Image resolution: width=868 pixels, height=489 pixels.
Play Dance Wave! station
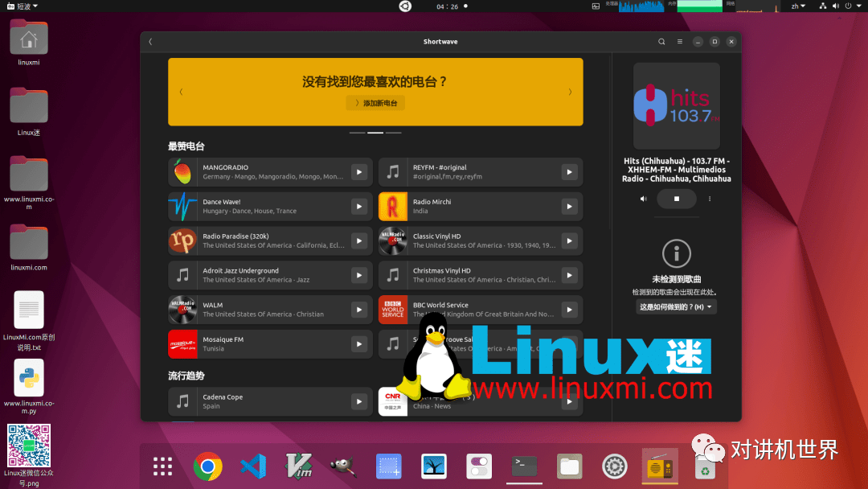[x=359, y=207]
